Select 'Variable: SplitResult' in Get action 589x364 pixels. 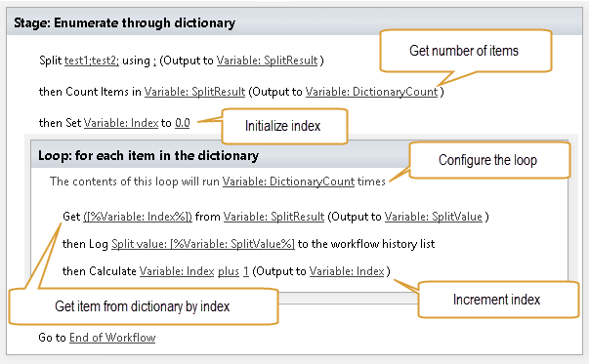[x=273, y=217]
